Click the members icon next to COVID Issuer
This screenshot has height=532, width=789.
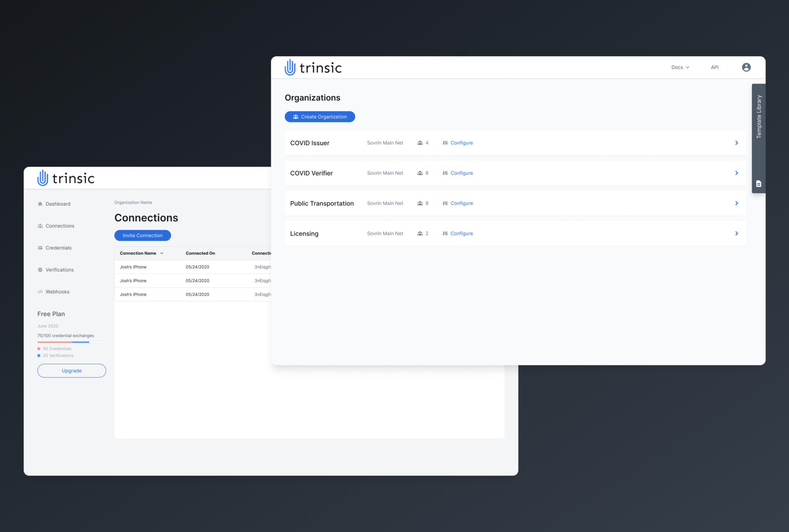point(420,142)
